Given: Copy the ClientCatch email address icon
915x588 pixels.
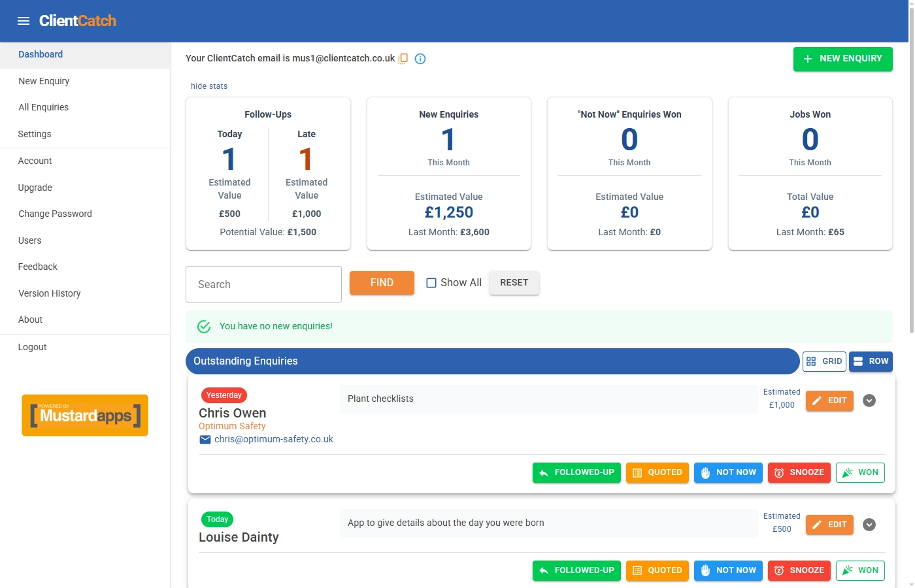Looking at the screenshot, I should pos(403,59).
